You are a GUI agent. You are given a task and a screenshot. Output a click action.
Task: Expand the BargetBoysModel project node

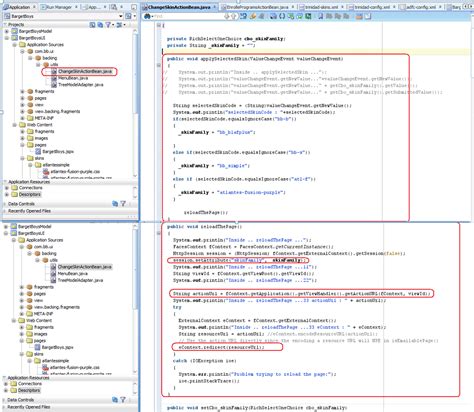(x=7, y=31)
